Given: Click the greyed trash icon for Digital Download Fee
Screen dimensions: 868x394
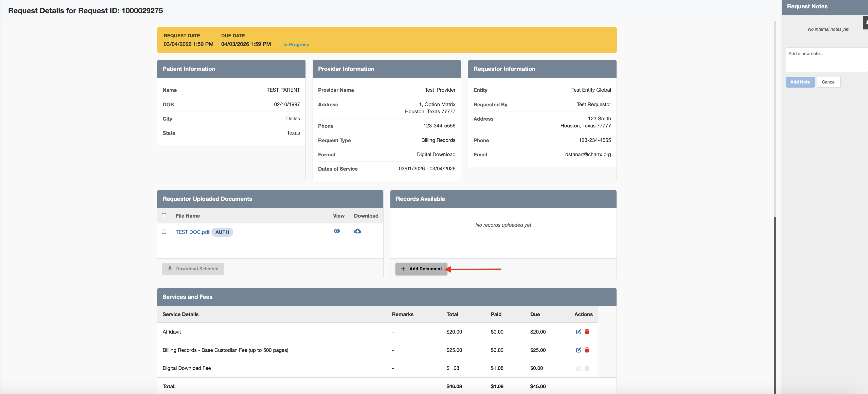Looking at the screenshot, I should tap(587, 368).
